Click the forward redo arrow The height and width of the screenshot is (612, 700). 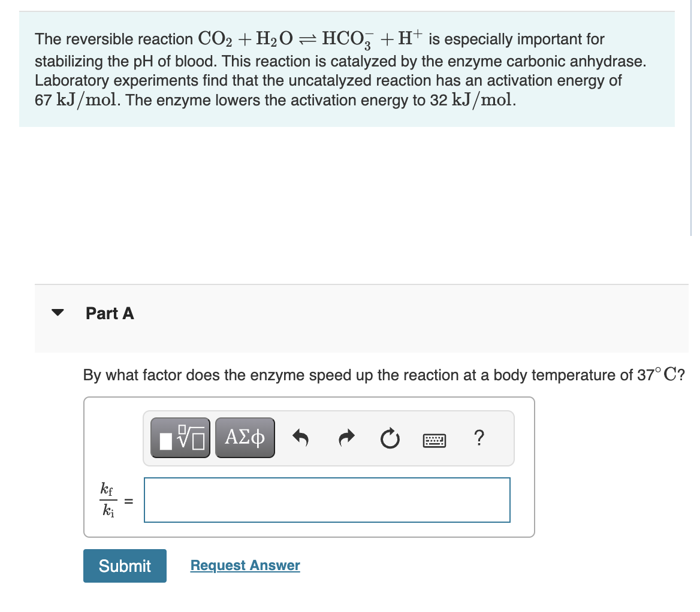[346, 438]
